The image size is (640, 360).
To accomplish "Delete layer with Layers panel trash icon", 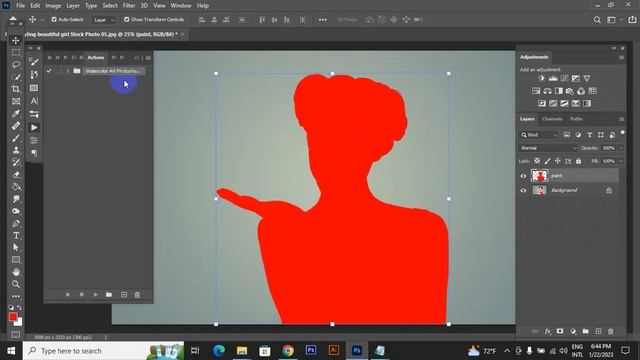I will [x=610, y=331].
